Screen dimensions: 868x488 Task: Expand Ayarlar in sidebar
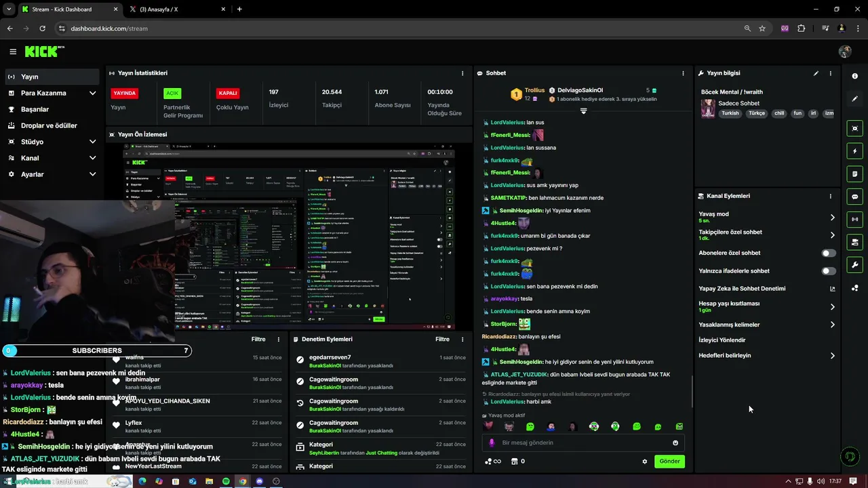pyautogui.click(x=92, y=174)
